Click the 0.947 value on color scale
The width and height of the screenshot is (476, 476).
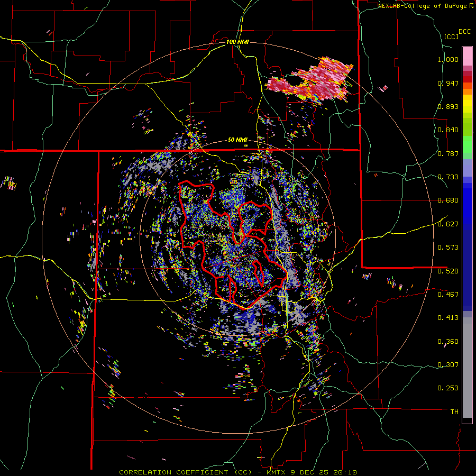click(x=448, y=83)
